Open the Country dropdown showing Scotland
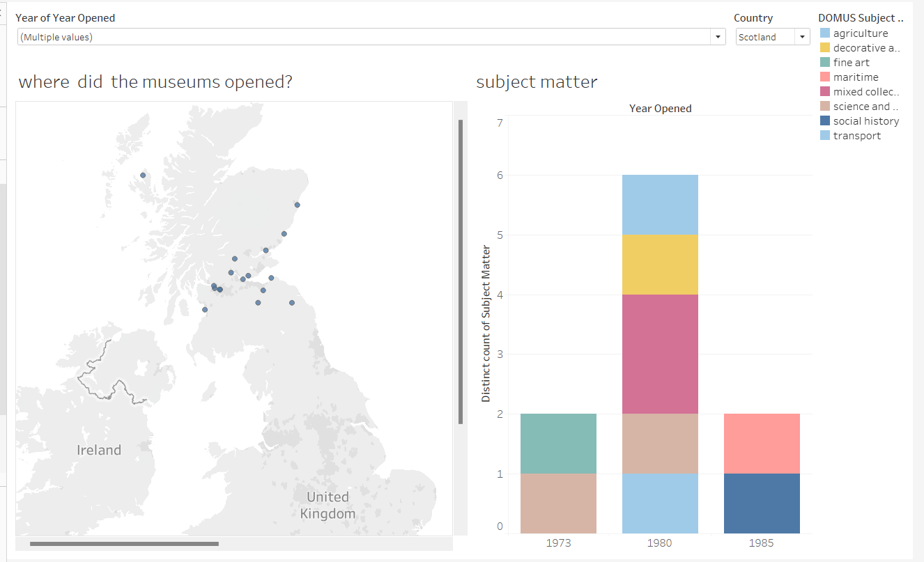Viewport: 924px width, 562px height. coord(802,36)
